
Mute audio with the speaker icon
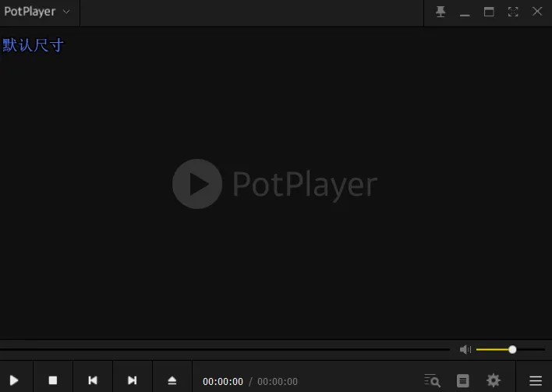465,349
